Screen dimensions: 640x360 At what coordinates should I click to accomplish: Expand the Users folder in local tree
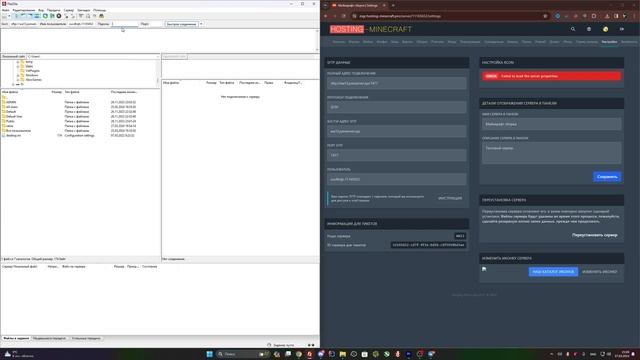pos(18,66)
